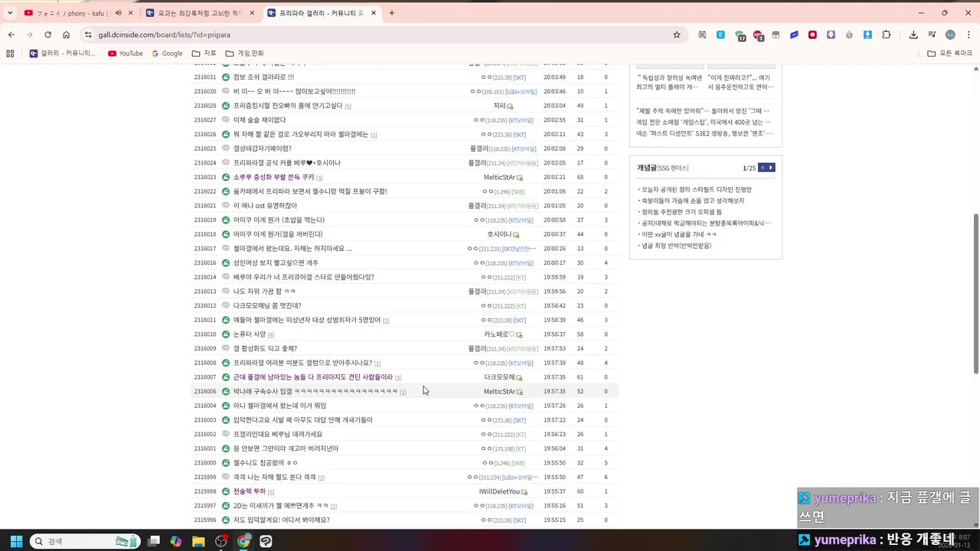980x551 pixels.
Task: Click the blue download-arrow extension icon
Action: coord(867,34)
